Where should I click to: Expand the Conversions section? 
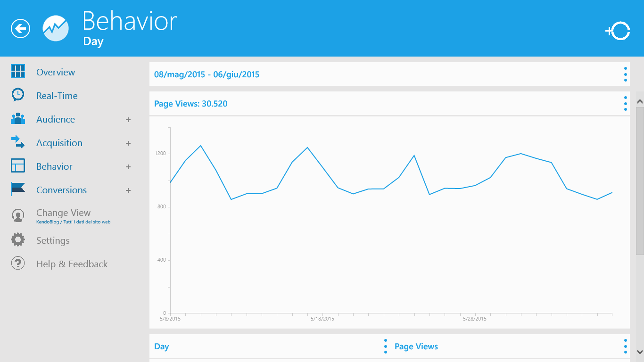point(128,190)
